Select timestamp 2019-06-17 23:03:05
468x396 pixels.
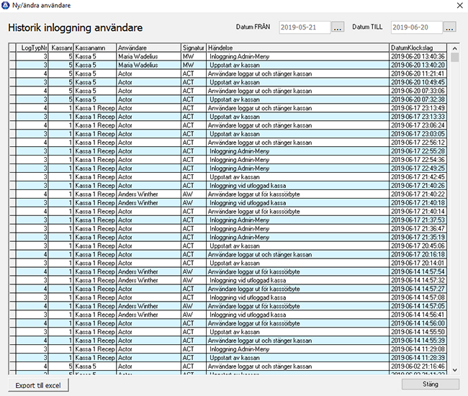click(418, 134)
